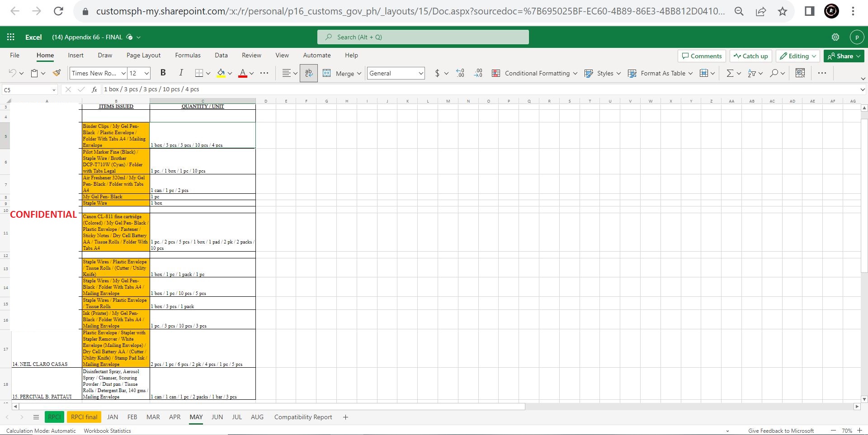This screenshot has width=868, height=435.
Task: Click the Undo icon
Action: pos(12,73)
